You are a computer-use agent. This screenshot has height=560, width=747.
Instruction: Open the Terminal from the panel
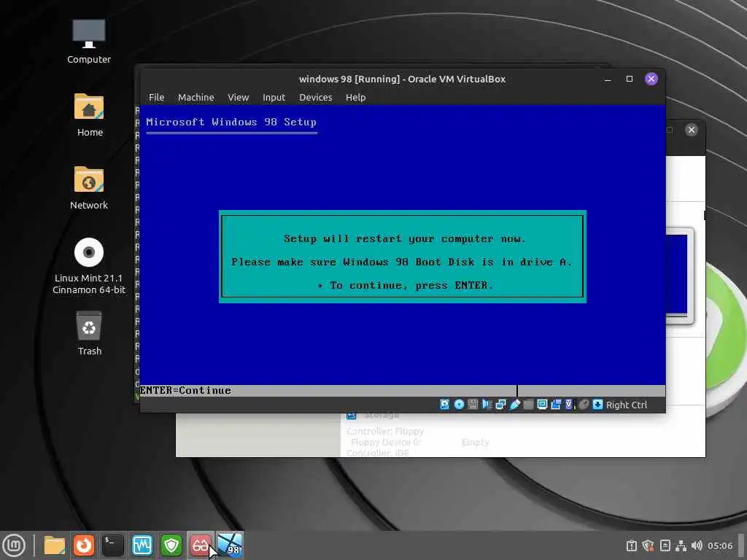113,545
